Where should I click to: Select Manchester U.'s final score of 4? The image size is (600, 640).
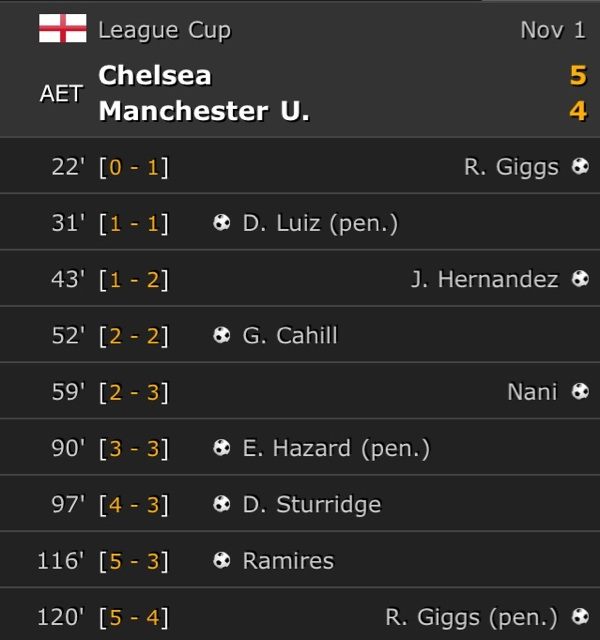point(578,111)
